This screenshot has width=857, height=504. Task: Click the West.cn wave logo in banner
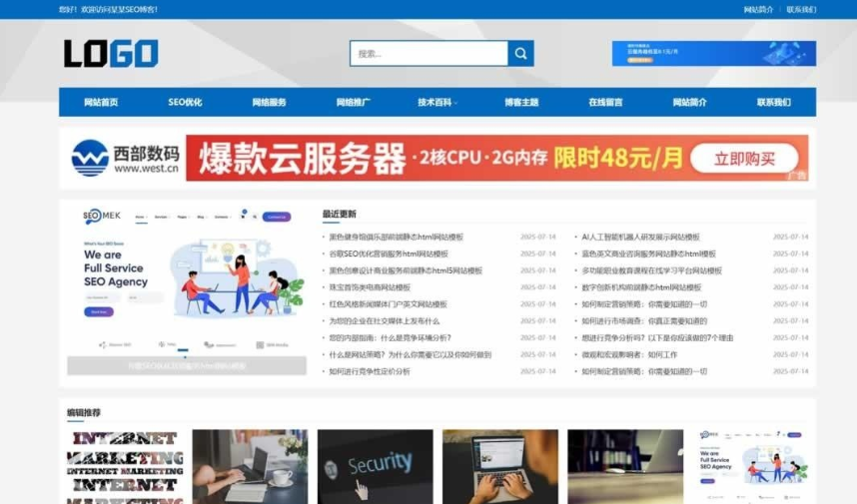[x=90, y=158]
